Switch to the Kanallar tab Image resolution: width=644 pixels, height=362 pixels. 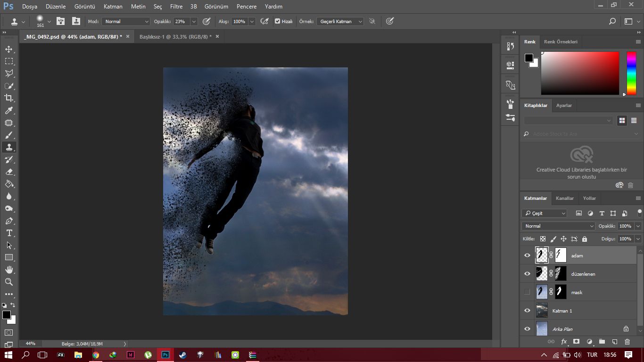click(x=565, y=198)
